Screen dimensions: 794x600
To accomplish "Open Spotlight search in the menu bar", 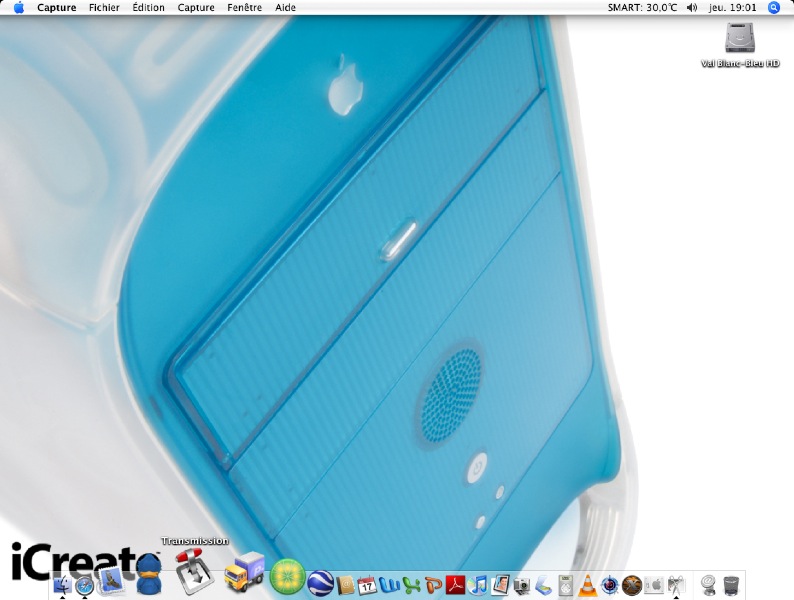I will [x=774, y=8].
